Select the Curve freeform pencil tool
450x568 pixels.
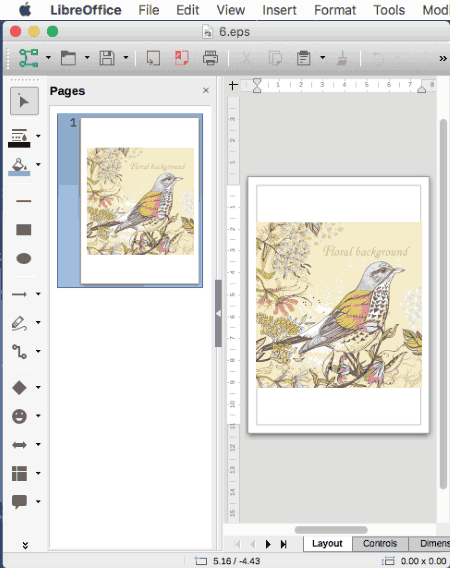[19, 323]
